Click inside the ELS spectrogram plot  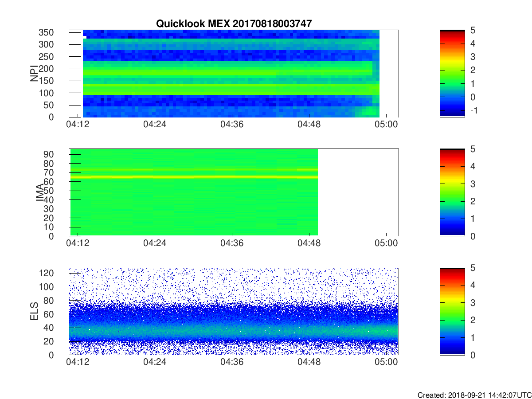tap(234, 312)
